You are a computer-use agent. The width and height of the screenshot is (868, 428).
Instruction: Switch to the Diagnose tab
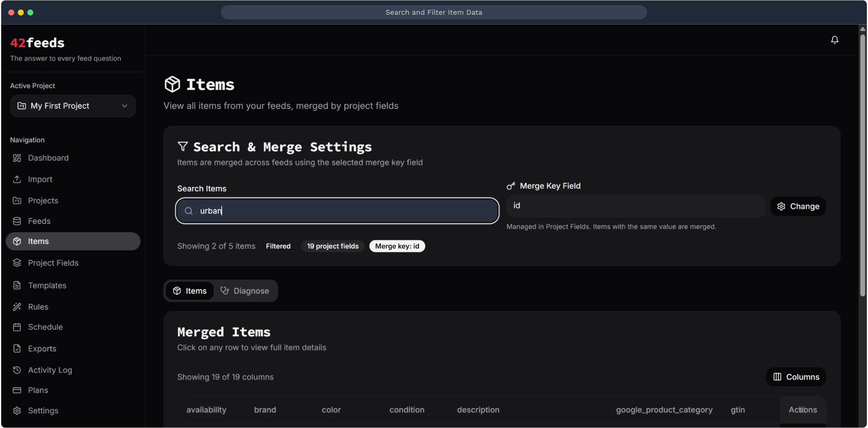245,291
